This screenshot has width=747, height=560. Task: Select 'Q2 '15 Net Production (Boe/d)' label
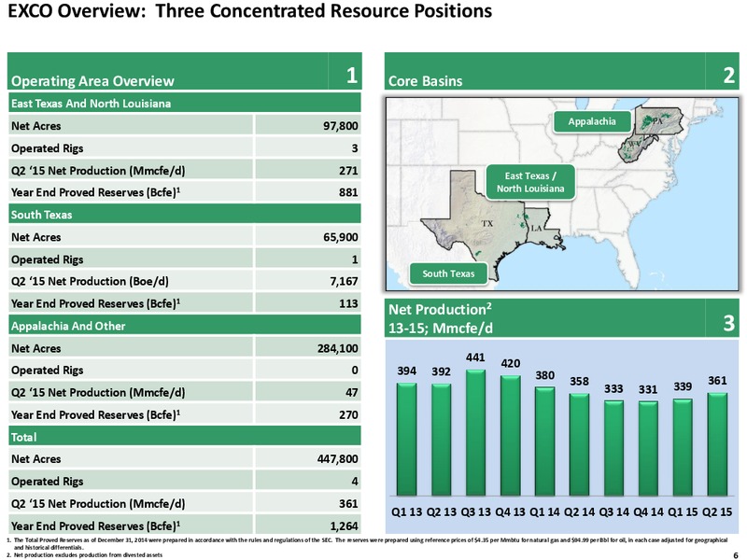[90, 282]
